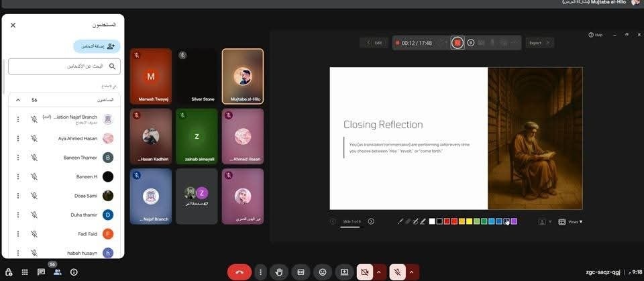Viewport: 644px width, 281px height.
Task: Click the raise hand icon
Action: pos(279,272)
